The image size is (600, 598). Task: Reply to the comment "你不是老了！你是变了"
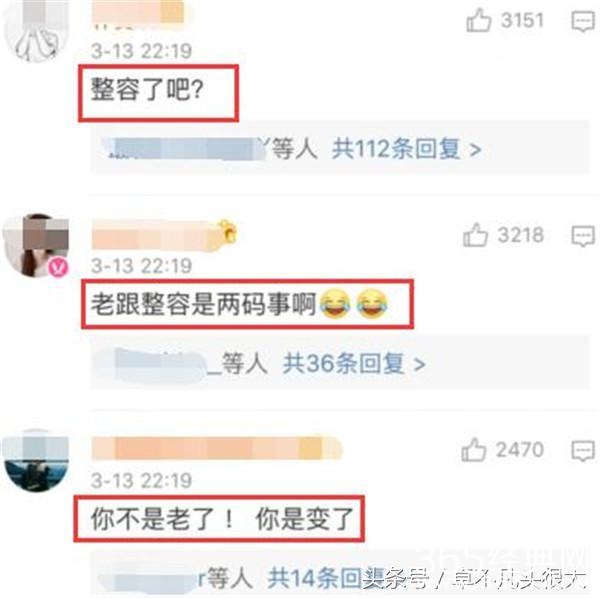pyautogui.click(x=583, y=451)
